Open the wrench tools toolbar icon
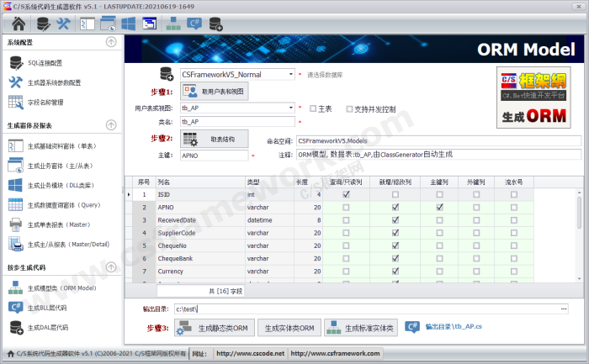This screenshot has width=589, height=364. [x=63, y=24]
